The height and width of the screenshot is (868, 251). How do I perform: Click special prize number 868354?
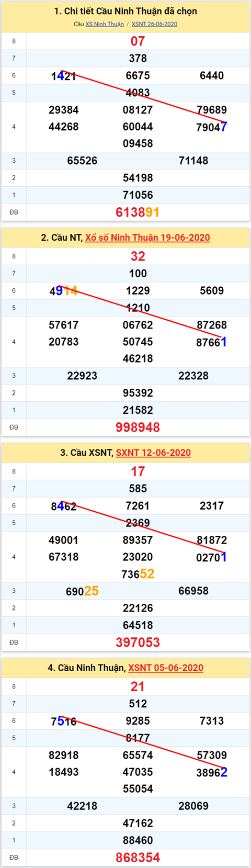click(138, 857)
